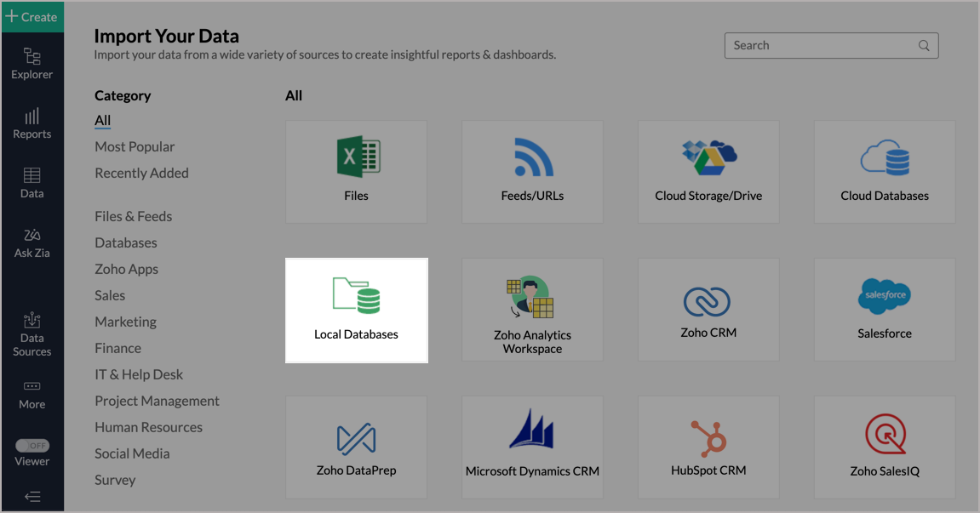Image resolution: width=980 pixels, height=513 pixels.
Task: Select Finance category
Action: (117, 348)
